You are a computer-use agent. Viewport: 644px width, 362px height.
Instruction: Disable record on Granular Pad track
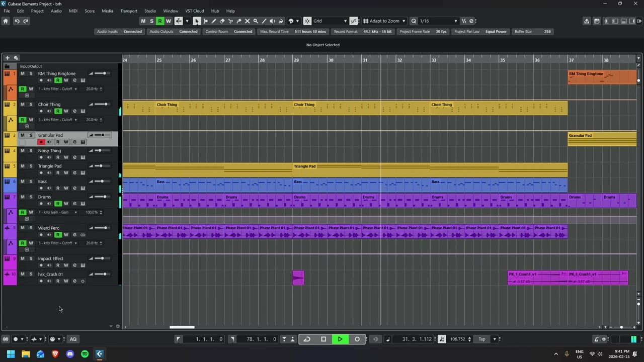pos(41,142)
